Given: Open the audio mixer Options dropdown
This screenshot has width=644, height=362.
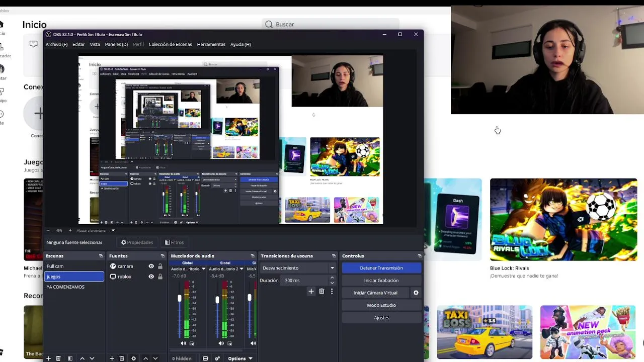Looking at the screenshot, I should click(x=239, y=358).
